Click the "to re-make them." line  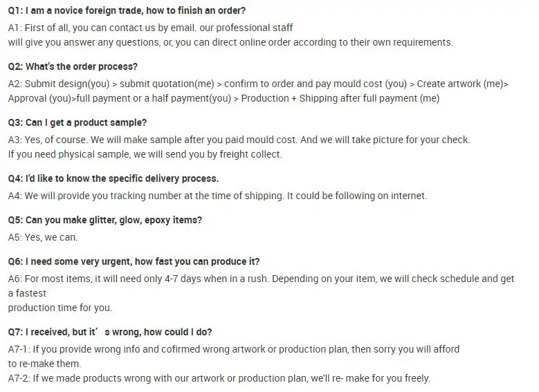click(44, 364)
